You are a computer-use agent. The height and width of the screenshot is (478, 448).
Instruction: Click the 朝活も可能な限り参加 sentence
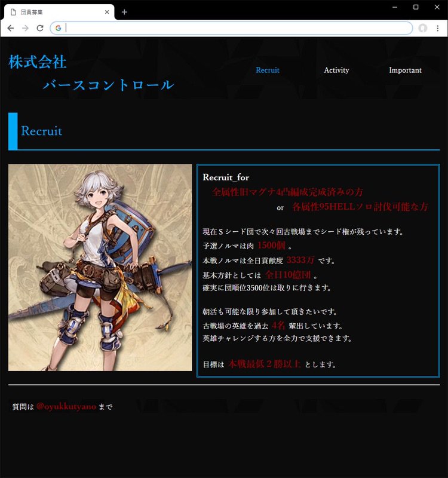tap(270, 311)
